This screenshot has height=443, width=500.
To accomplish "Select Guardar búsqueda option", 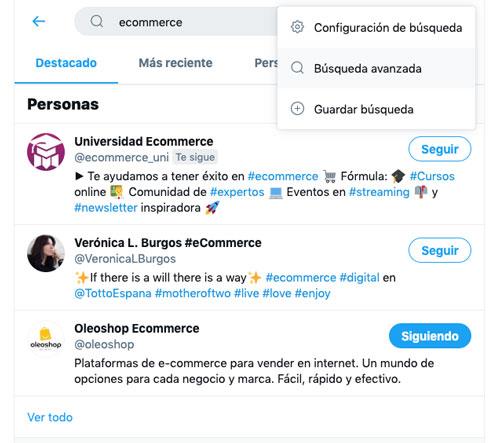I will point(376,109).
